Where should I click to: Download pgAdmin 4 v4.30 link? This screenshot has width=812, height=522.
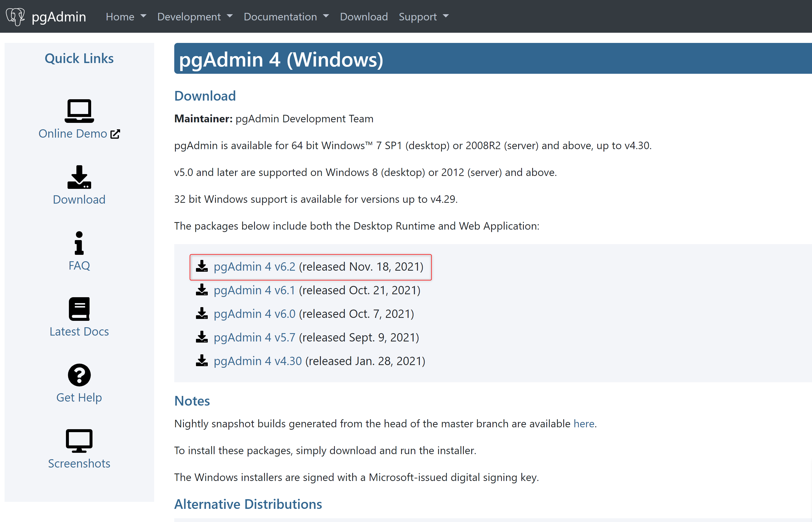pyautogui.click(x=258, y=361)
